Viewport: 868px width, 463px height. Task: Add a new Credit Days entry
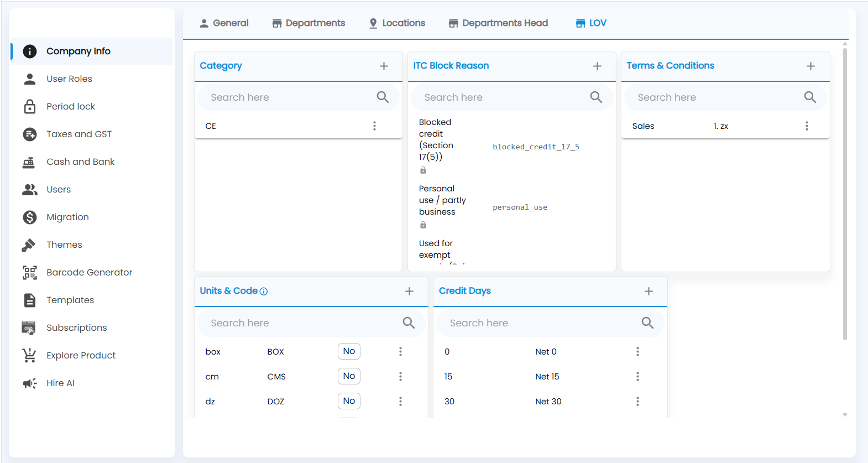tap(649, 291)
